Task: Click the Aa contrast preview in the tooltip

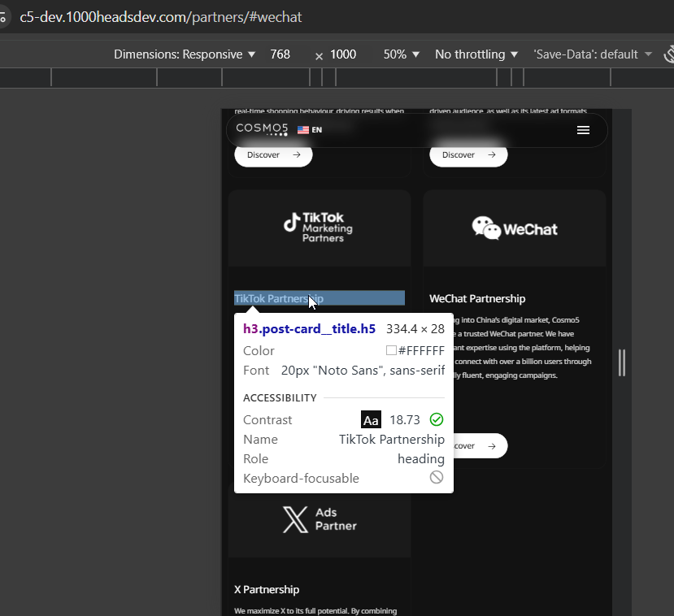Action: (x=371, y=419)
